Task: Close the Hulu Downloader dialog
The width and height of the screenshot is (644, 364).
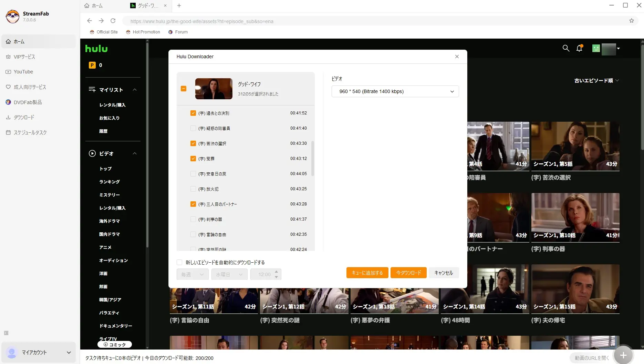Action: click(x=457, y=57)
